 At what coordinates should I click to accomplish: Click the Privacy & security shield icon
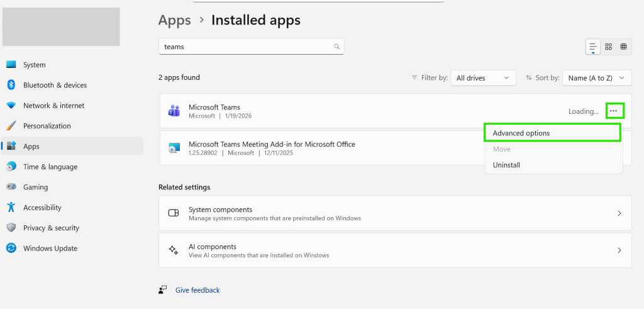tap(11, 228)
